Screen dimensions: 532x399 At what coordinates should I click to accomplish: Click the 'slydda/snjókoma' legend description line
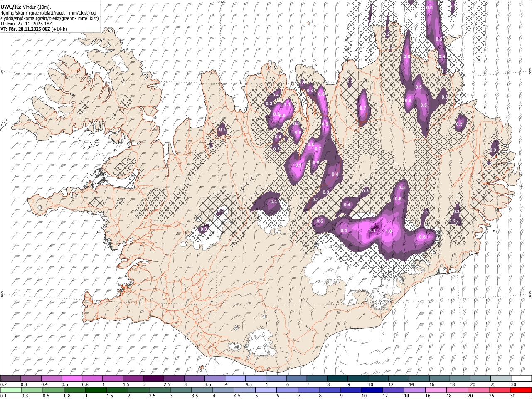point(49,18)
